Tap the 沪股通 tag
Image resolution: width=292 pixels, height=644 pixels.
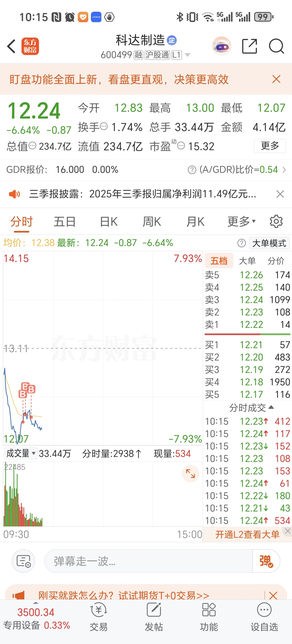[157, 55]
